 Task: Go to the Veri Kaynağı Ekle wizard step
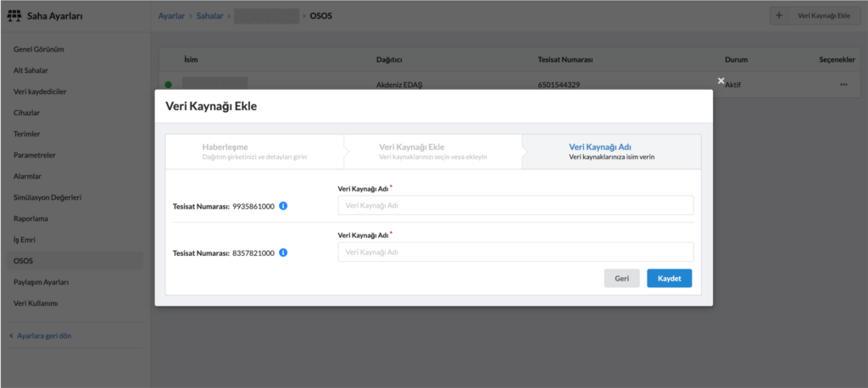432,151
